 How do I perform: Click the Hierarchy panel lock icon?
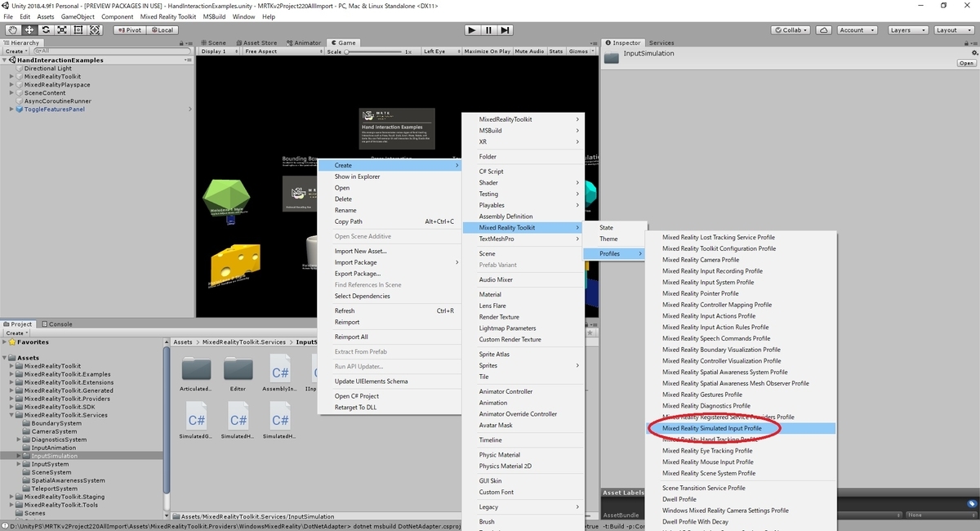[182, 42]
